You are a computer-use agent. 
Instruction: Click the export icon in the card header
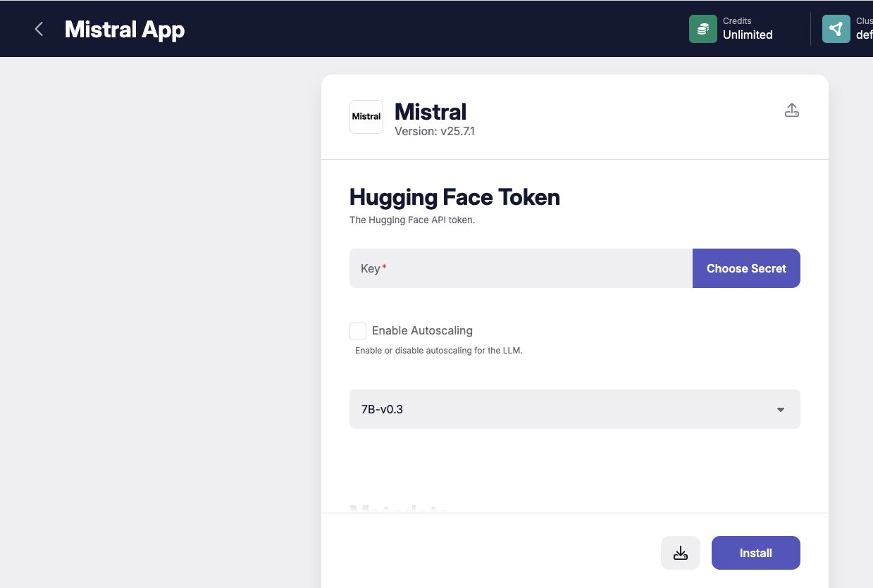coord(791,111)
